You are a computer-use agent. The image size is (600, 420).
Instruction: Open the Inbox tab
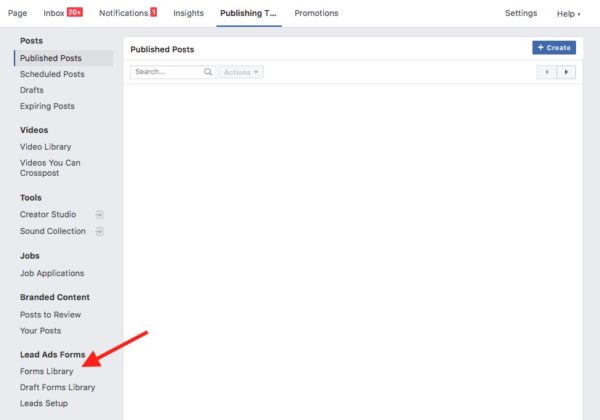(x=54, y=13)
